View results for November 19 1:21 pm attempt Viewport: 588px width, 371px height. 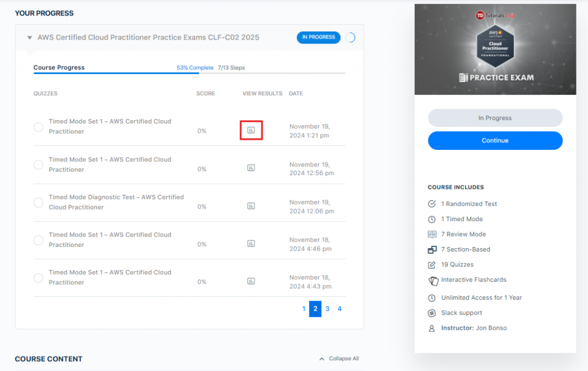[251, 130]
